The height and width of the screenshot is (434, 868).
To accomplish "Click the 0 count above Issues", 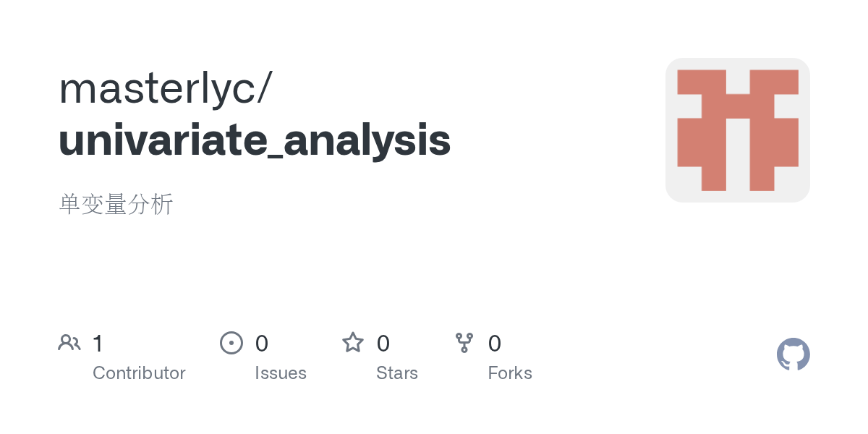I will point(262,344).
